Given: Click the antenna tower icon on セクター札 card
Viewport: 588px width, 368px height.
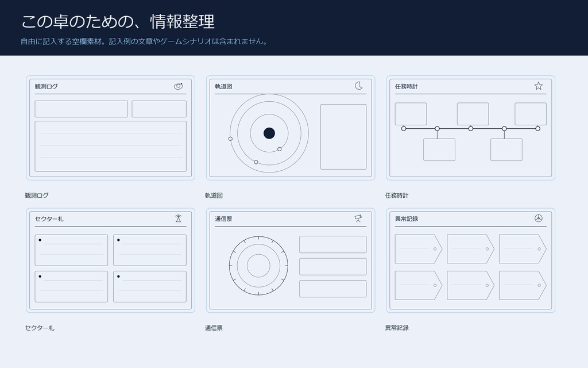Looking at the screenshot, I should [179, 218].
